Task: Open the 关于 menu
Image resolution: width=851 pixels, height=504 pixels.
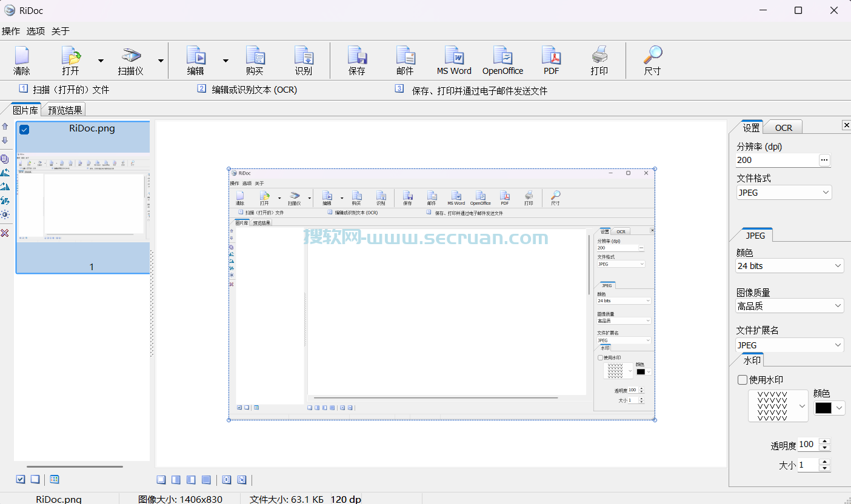Action: pyautogui.click(x=61, y=31)
